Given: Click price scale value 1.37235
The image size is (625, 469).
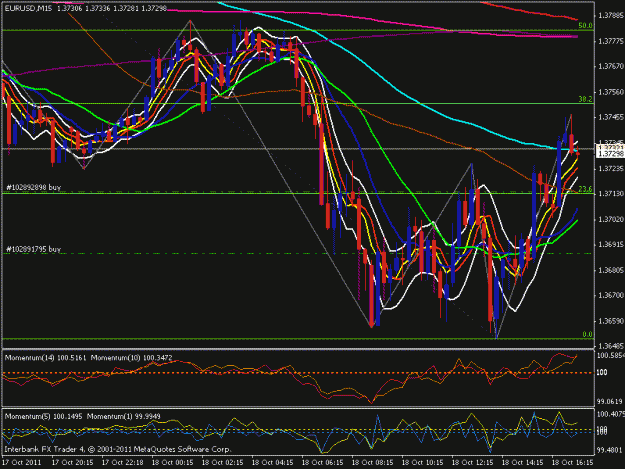Looking at the screenshot, I should [x=611, y=169].
